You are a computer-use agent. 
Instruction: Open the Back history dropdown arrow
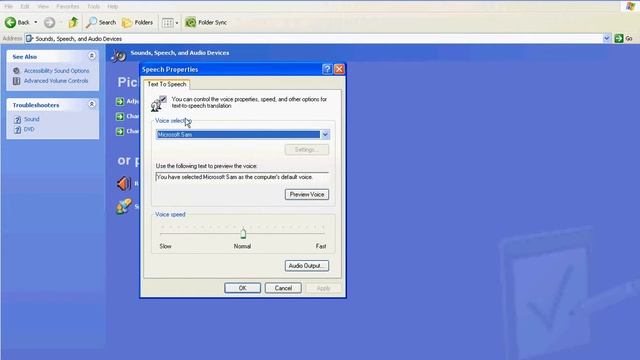(36, 22)
